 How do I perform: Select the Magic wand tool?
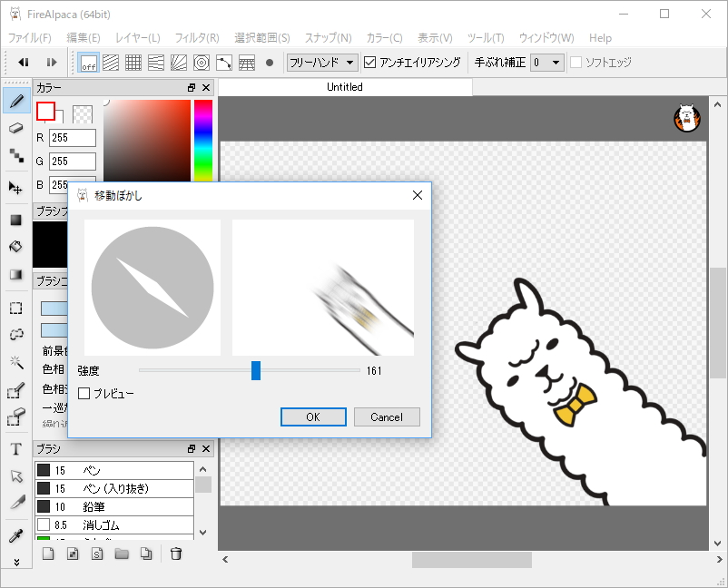(x=16, y=362)
